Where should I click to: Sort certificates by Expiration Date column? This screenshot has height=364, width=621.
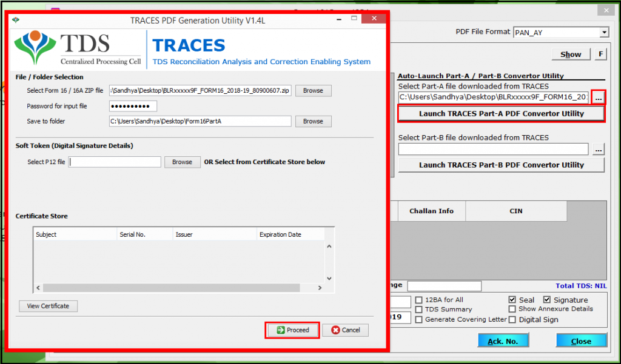[290, 234]
